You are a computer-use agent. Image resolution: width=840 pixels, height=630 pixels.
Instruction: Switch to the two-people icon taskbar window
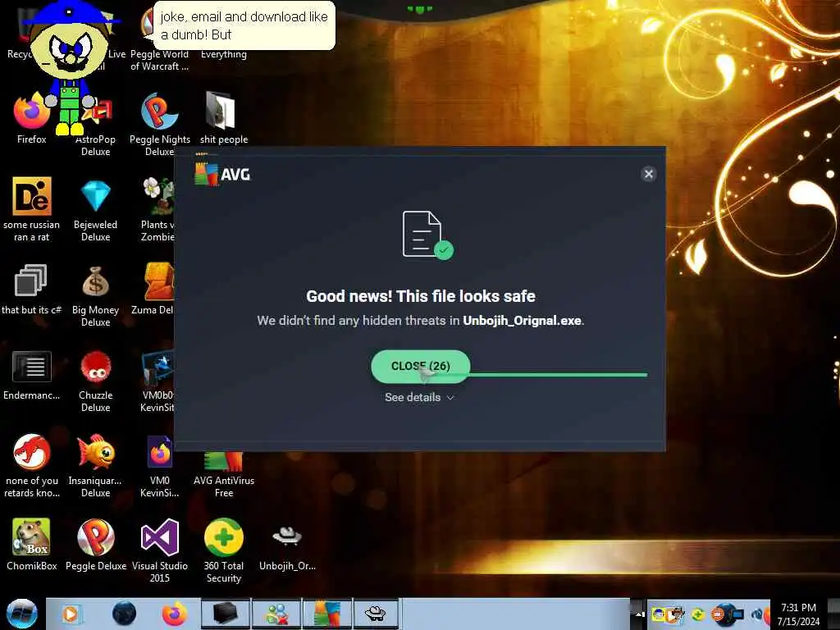click(x=276, y=614)
